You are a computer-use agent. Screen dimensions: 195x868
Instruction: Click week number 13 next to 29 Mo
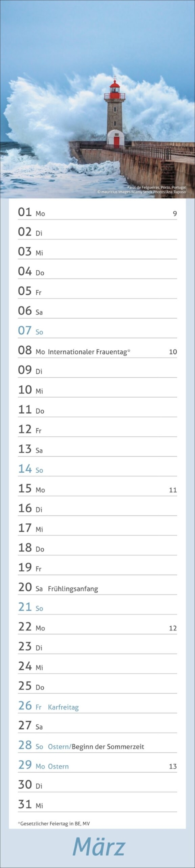(173, 766)
